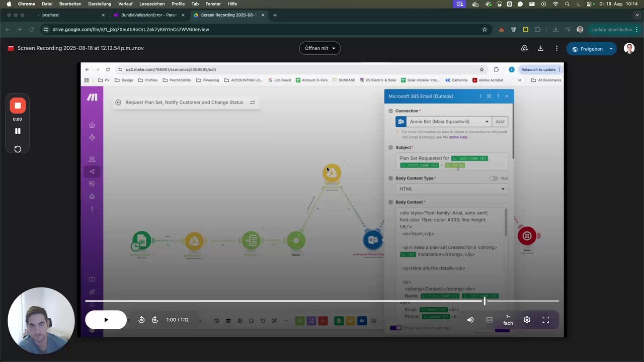Play the screen recording video

pyautogui.click(x=106, y=320)
